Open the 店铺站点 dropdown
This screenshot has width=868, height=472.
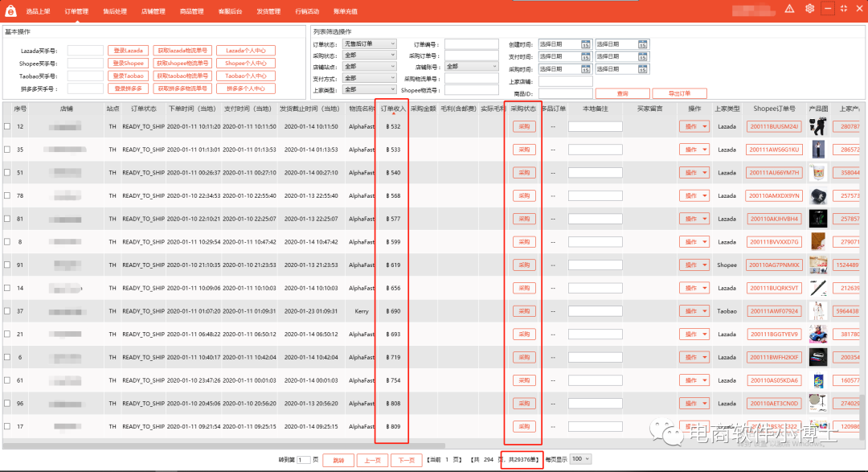pos(369,67)
